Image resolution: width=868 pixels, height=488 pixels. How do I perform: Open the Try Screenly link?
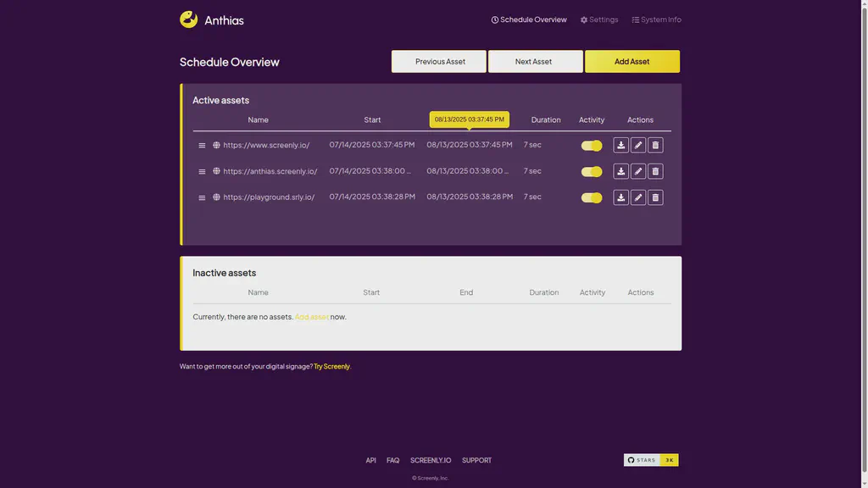[x=331, y=367]
